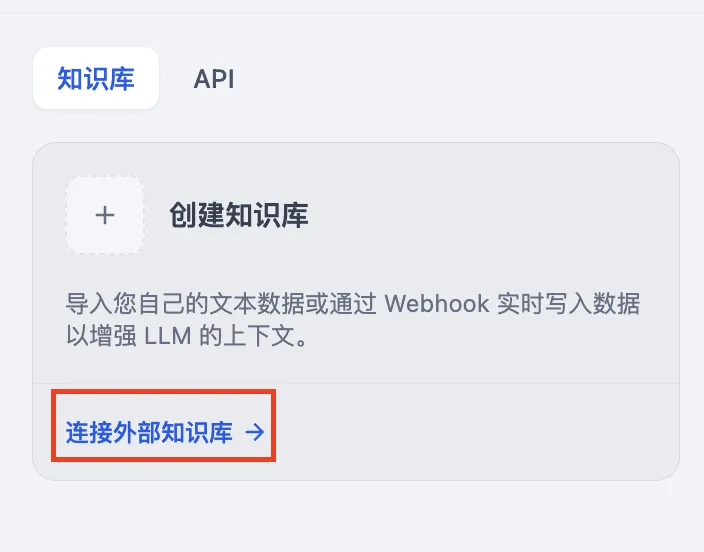Screen dimensions: 704x552
Task: Open the API tab
Action: pos(214,79)
